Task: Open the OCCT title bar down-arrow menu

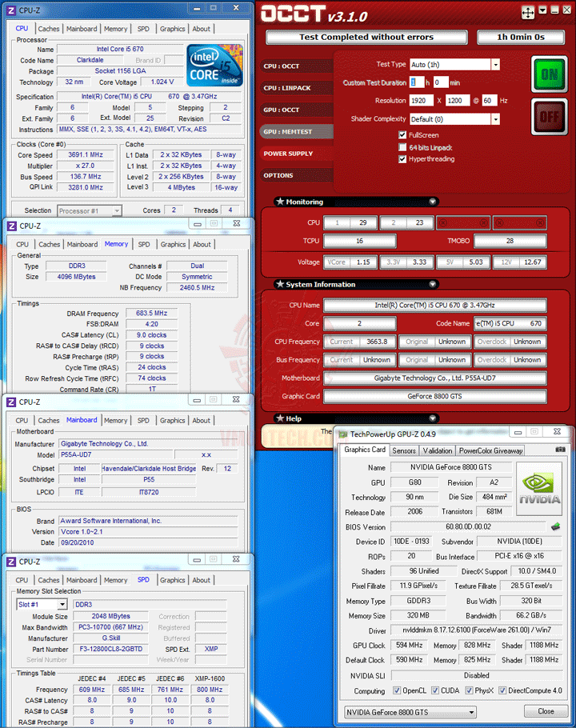Action: 542,10
